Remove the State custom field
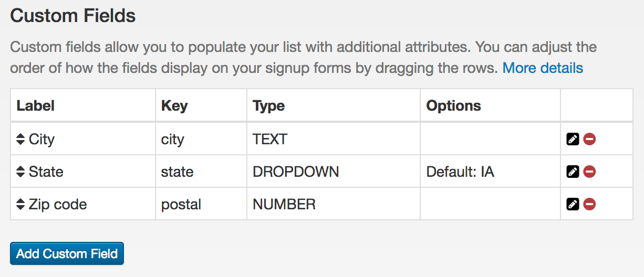644x277 pixels. pyautogui.click(x=589, y=172)
